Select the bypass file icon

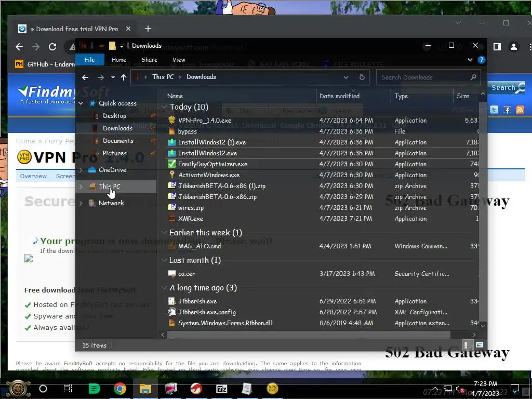pyautogui.click(x=172, y=131)
